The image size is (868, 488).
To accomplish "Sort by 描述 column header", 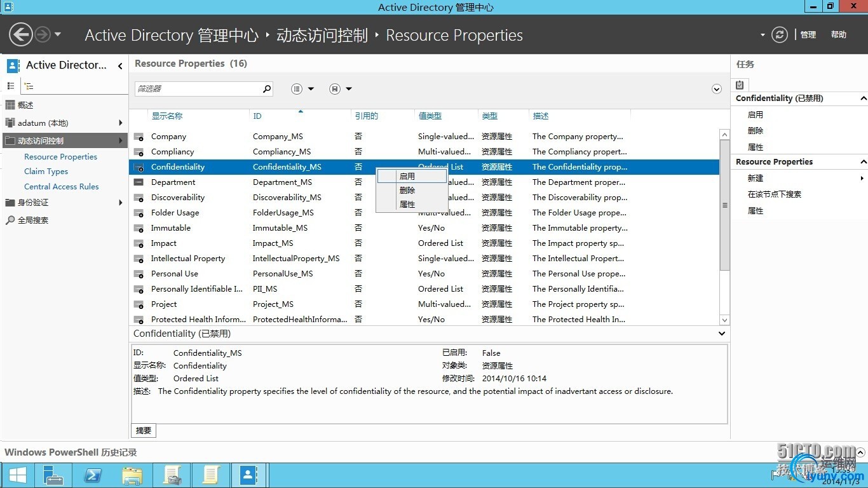I will (x=540, y=116).
